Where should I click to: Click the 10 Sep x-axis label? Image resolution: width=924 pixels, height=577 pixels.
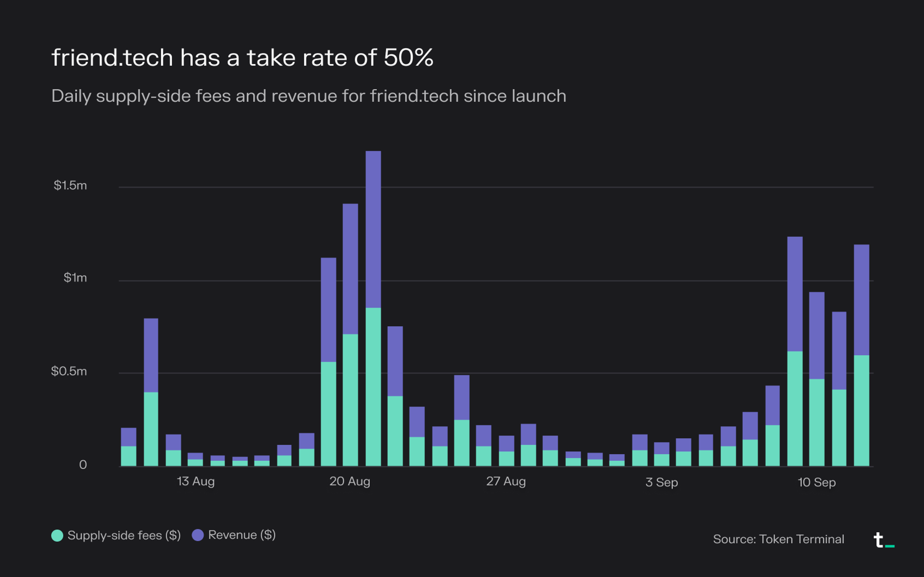point(816,482)
